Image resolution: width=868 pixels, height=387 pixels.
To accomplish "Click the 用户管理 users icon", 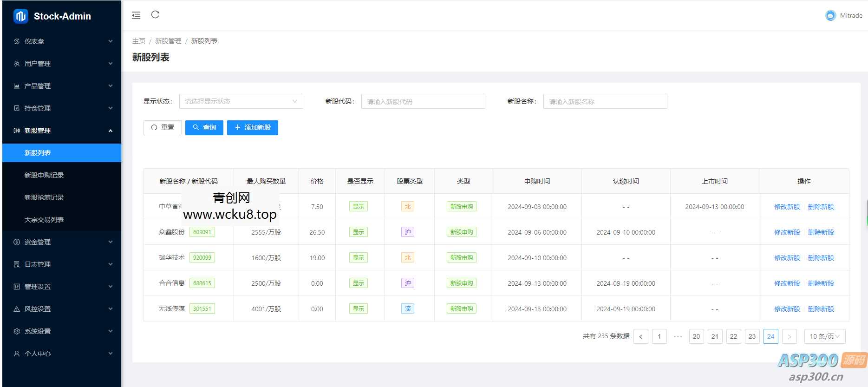I will 17,64.
